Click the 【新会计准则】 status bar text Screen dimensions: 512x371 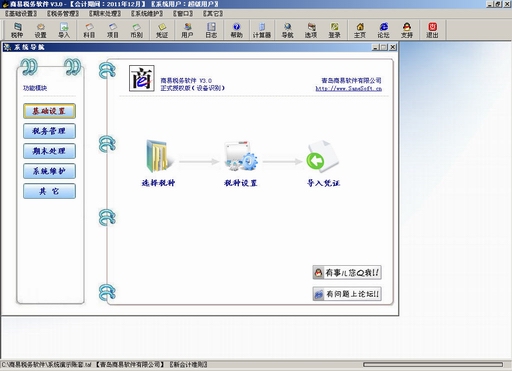pos(188,365)
